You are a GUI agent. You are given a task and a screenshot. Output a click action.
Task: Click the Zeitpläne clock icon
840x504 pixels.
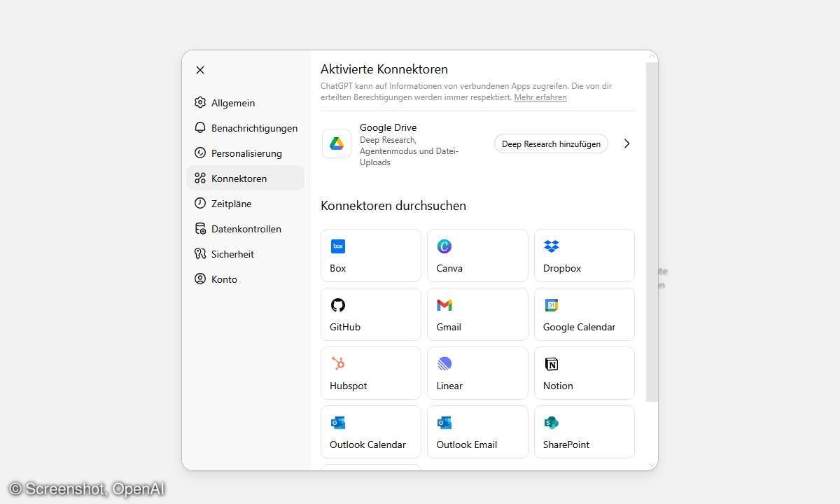tap(200, 204)
